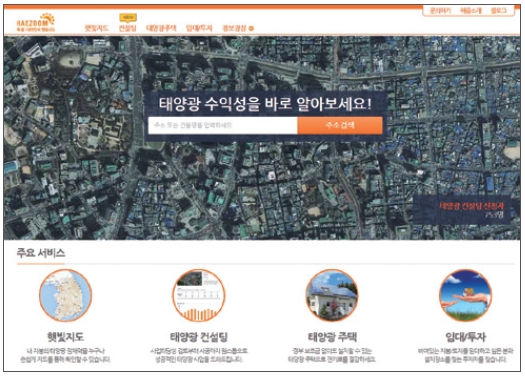The width and height of the screenshot is (525, 376).
Task: Click the orange 주소검색 button
Action: (340, 126)
